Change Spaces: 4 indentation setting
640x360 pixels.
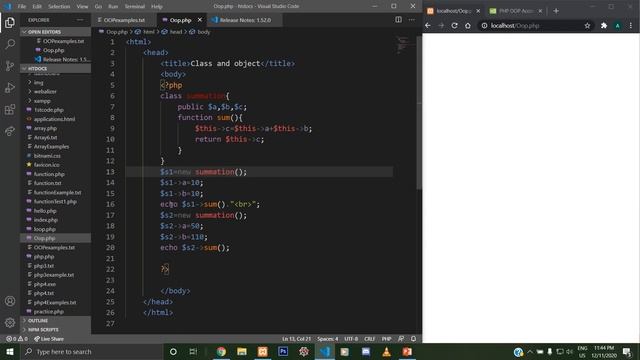tap(328, 339)
